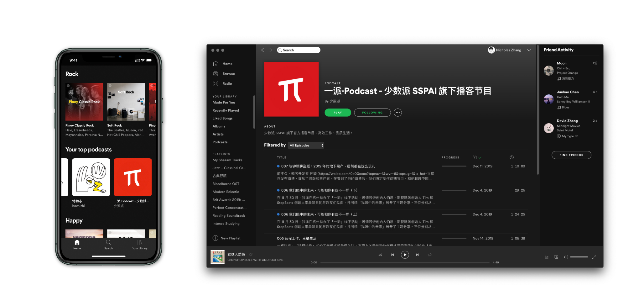Skip to next track
644x301 pixels.
click(417, 255)
